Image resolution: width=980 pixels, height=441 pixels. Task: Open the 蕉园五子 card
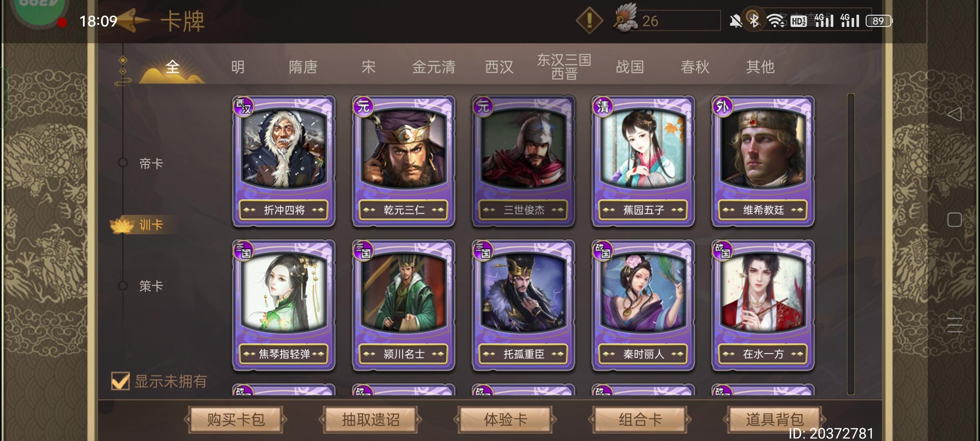643,161
